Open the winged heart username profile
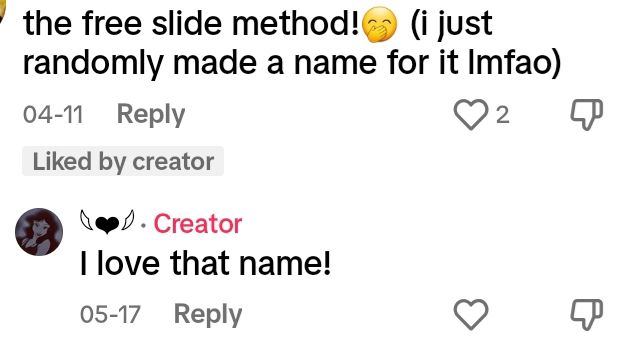The height and width of the screenshot is (363, 620). (108, 223)
